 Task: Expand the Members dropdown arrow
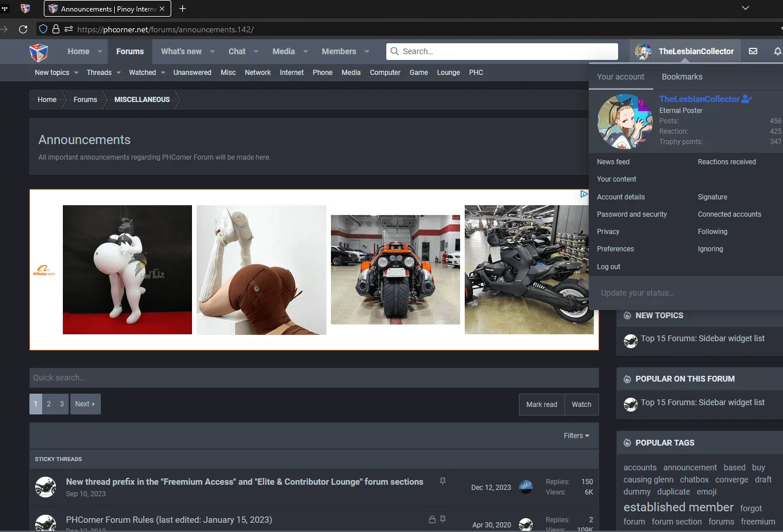click(x=367, y=51)
